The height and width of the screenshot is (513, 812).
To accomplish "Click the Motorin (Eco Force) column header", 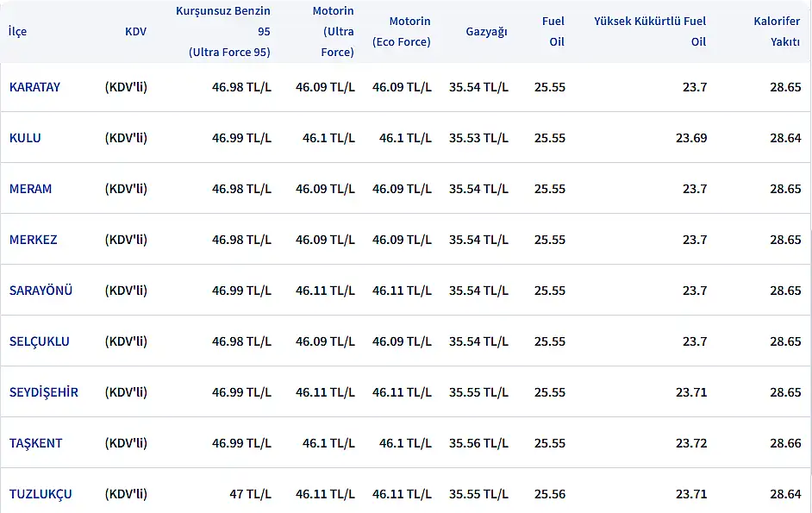I will tap(402, 32).
